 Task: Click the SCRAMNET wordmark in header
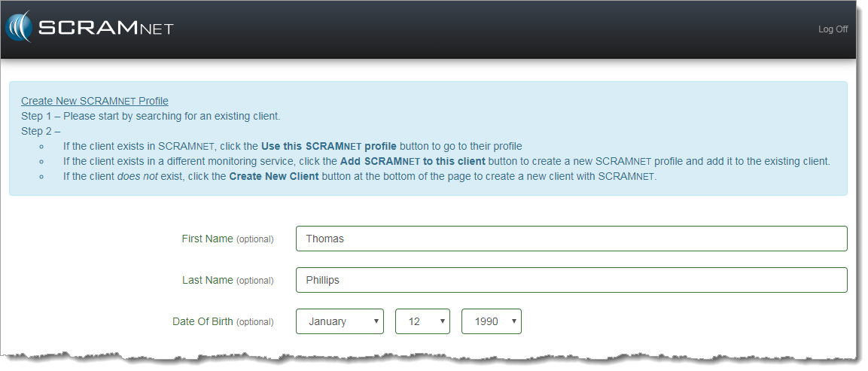pyautogui.click(x=105, y=29)
